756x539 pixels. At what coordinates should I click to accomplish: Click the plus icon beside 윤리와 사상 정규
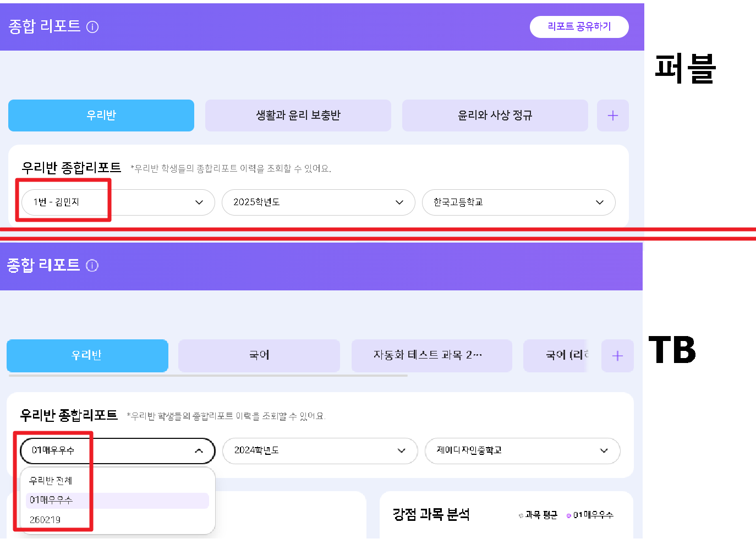pos(612,116)
